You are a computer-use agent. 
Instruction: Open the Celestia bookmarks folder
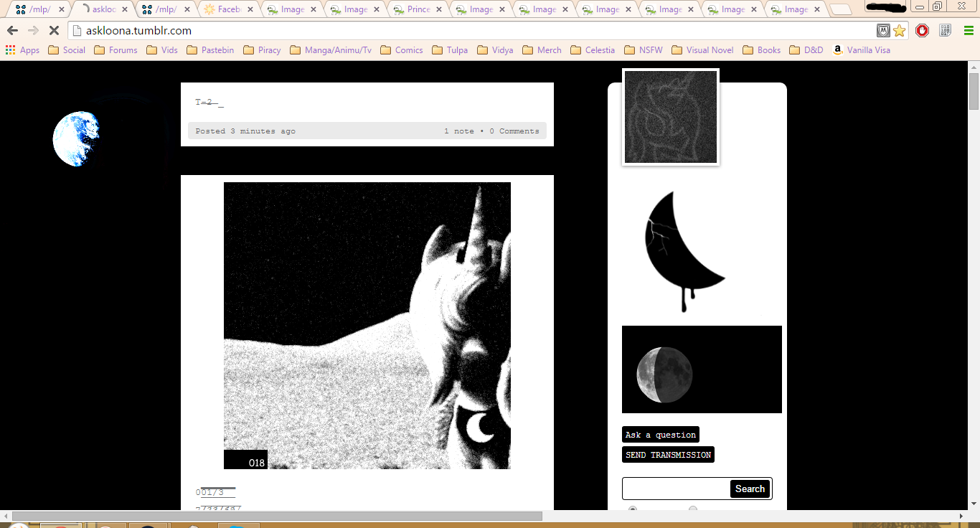[x=593, y=50]
